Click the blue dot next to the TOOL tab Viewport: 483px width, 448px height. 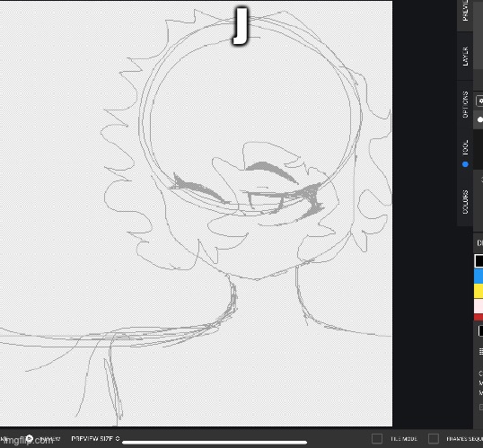(x=465, y=164)
